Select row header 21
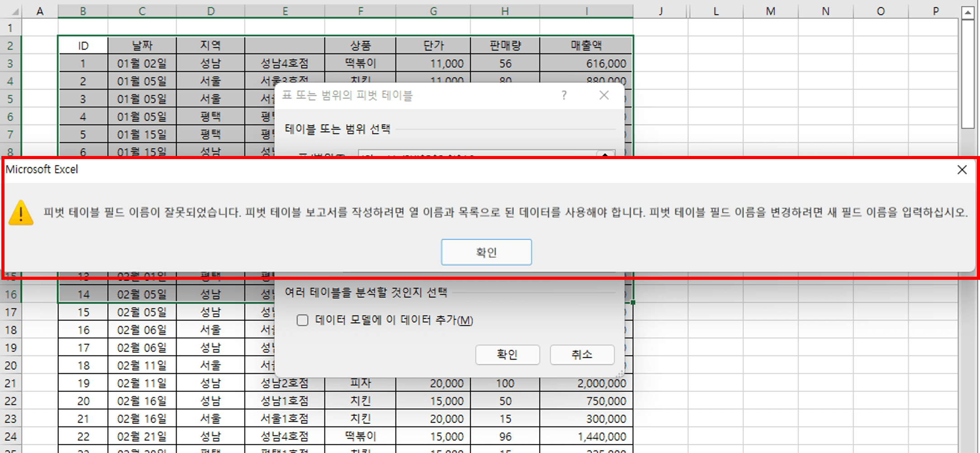This screenshot has width=980, height=453. (10, 382)
